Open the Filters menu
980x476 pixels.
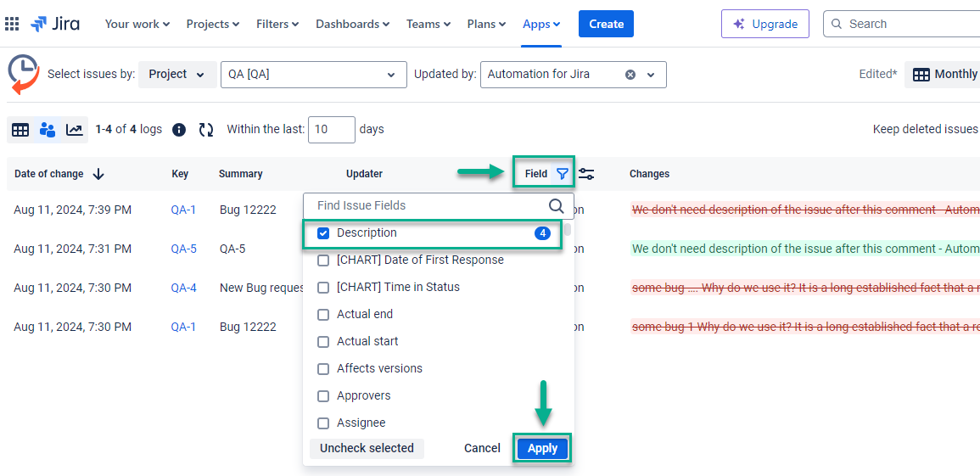coord(277,24)
